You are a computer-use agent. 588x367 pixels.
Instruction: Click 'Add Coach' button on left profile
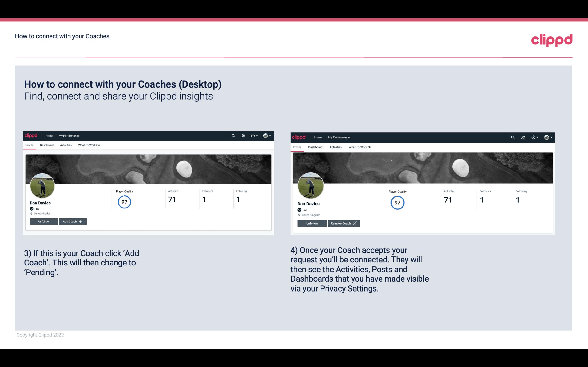[72, 221]
